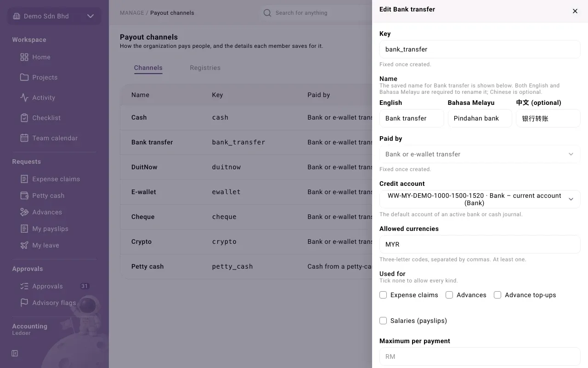Select the Cheque channel row
Viewport: 588px width, 368px height.
coord(246,217)
